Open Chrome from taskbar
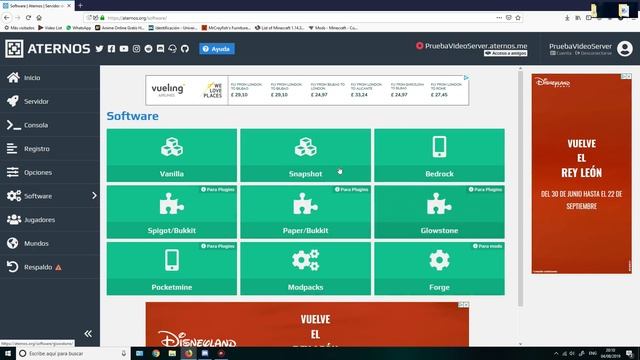The width and height of the screenshot is (640, 360). (x=156, y=353)
